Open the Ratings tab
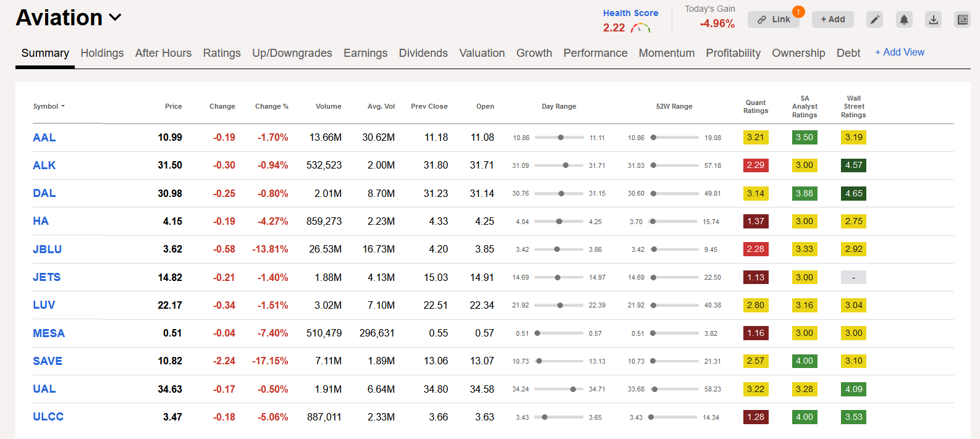The width and height of the screenshot is (980, 439). pos(222,53)
